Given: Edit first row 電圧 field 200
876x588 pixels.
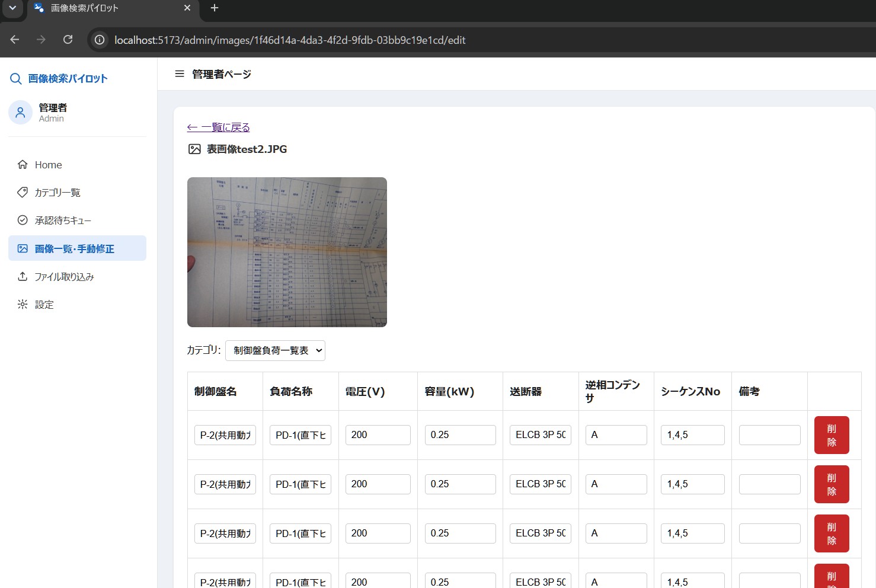Looking at the screenshot, I should (x=378, y=435).
